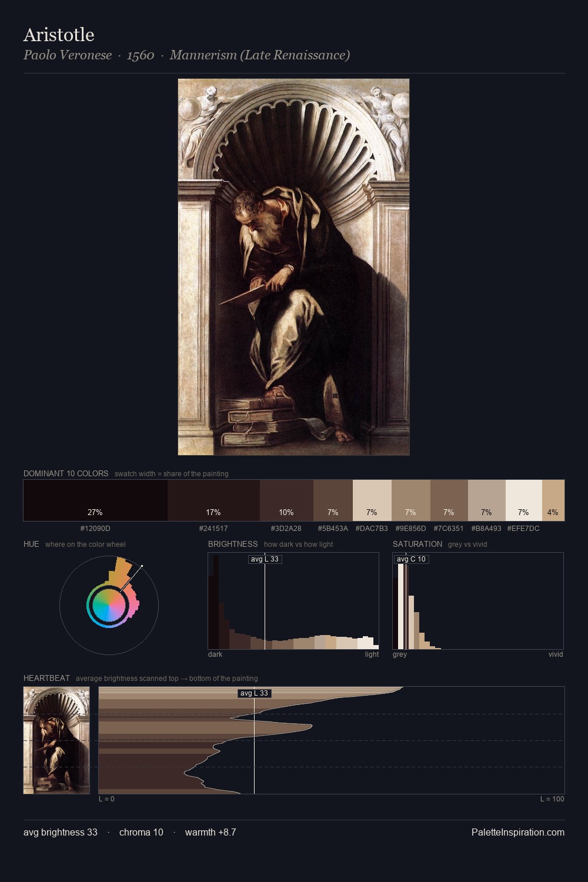
Task: Click the darkest #12090D swatch at 27%
Action: 95,500
